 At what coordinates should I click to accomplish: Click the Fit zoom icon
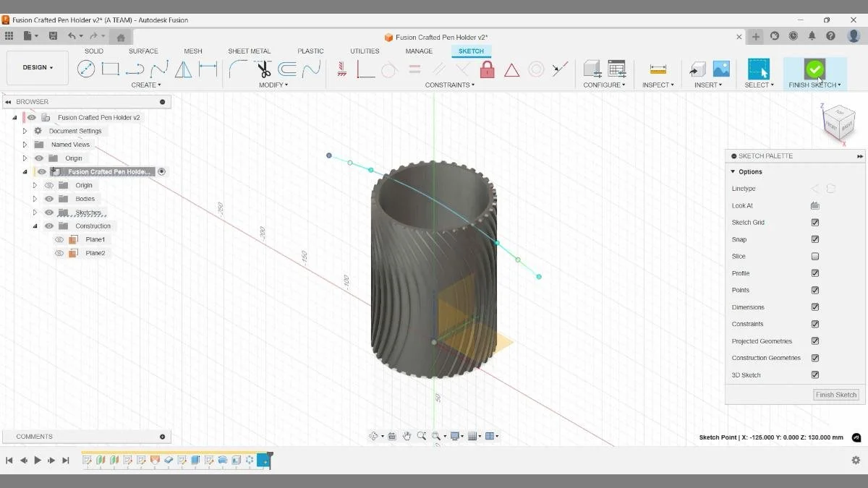click(435, 436)
